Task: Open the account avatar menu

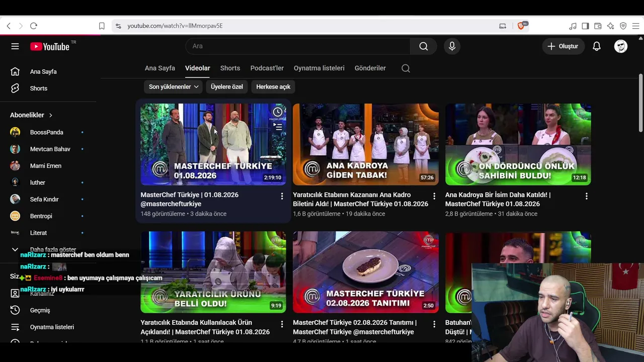Action: coord(621,46)
